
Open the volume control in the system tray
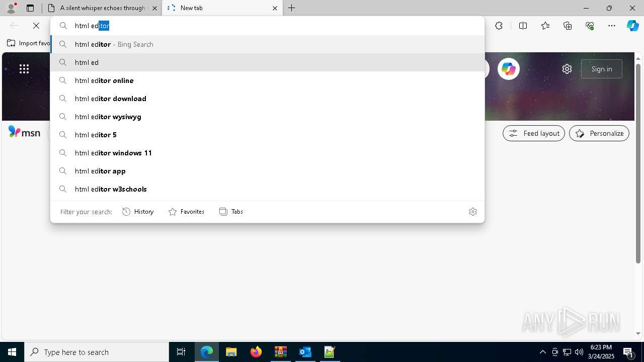click(x=579, y=352)
